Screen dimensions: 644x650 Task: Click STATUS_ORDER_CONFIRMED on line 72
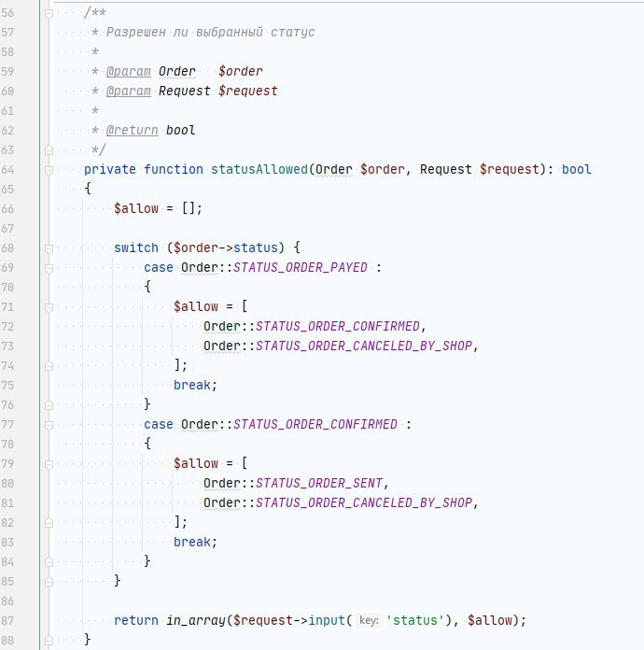click(x=337, y=326)
